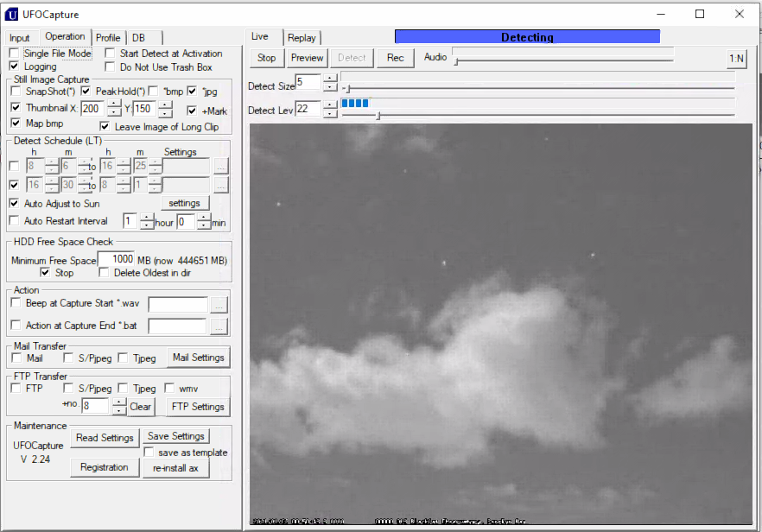762x532 pixels.
Task: Select the Input tab
Action: tap(19, 37)
